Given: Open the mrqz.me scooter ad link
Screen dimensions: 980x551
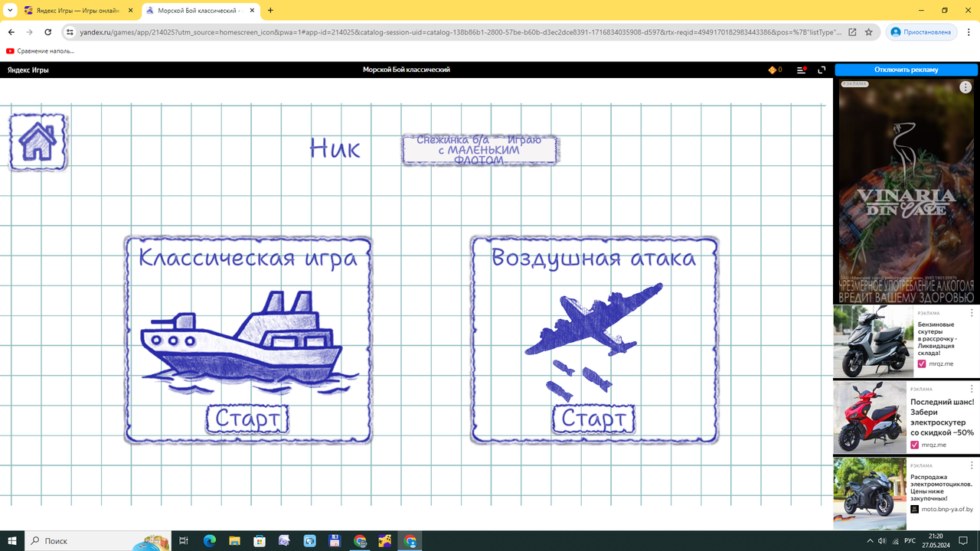Looking at the screenshot, I should 941,364.
